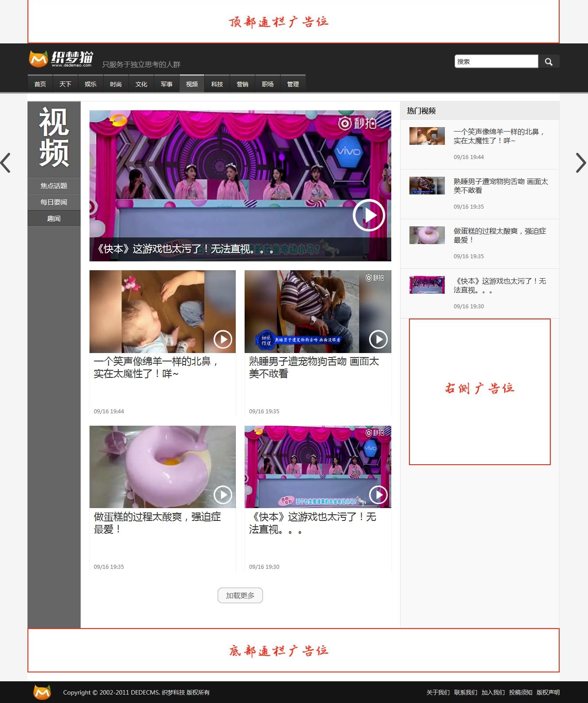Open 版权声明 footer link

point(548,692)
